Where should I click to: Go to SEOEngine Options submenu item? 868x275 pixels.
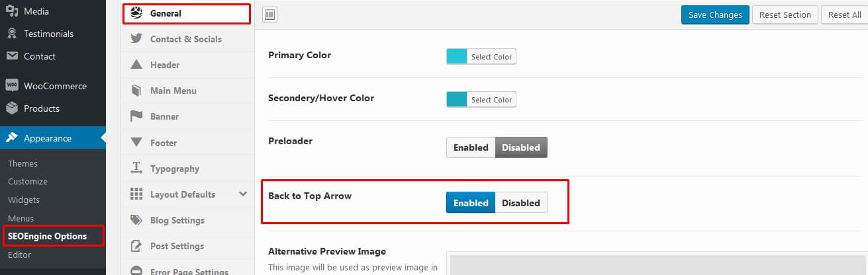click(47, 236)
